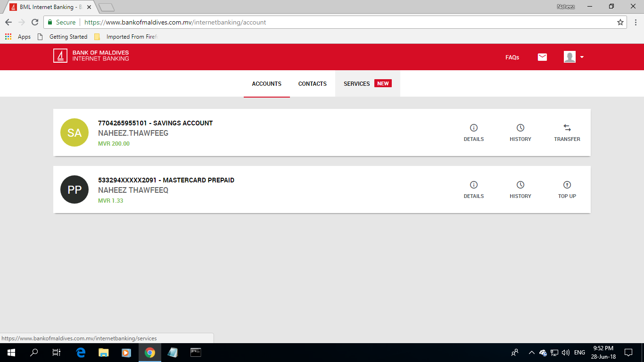
Task: Open the Imported From Firefox bookmarks folder
Action: 126,37
